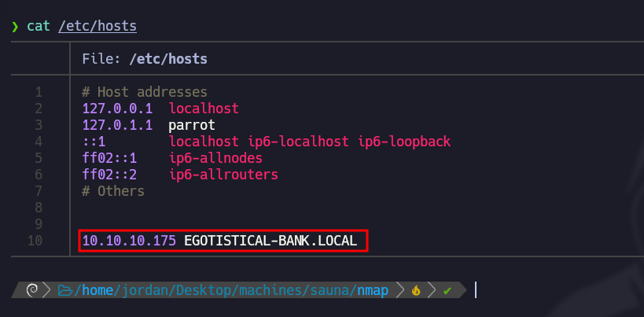Click line number 10 in gutter
Image resolution: width=644 pixels, height=317 pixels.
[x=35, y=241]
